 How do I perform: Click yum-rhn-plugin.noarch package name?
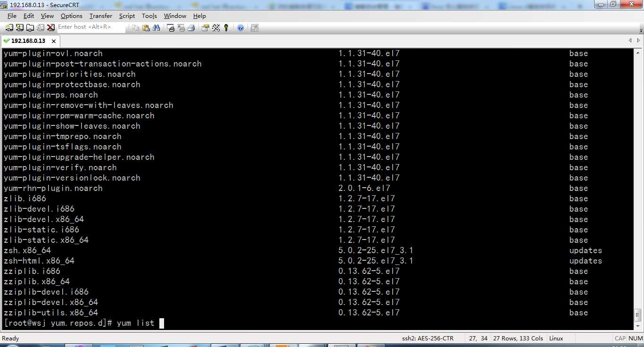[53, 188]
